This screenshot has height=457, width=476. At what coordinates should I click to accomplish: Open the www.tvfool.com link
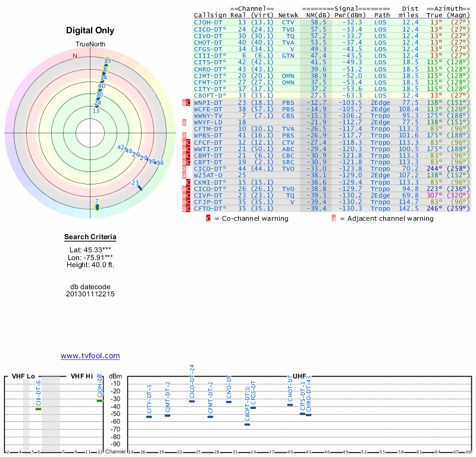click(x=90, y=356)
